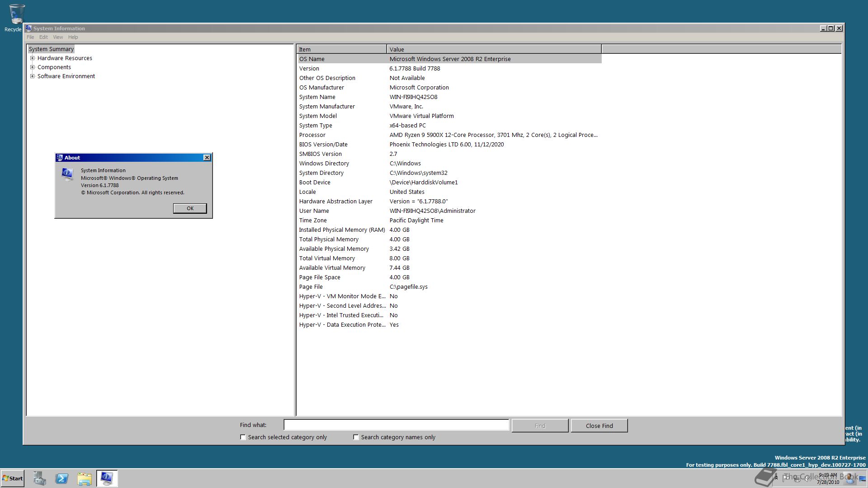Select the Processor row
Image resolution: width=868 pixels, height=488 pixels.
449,135
